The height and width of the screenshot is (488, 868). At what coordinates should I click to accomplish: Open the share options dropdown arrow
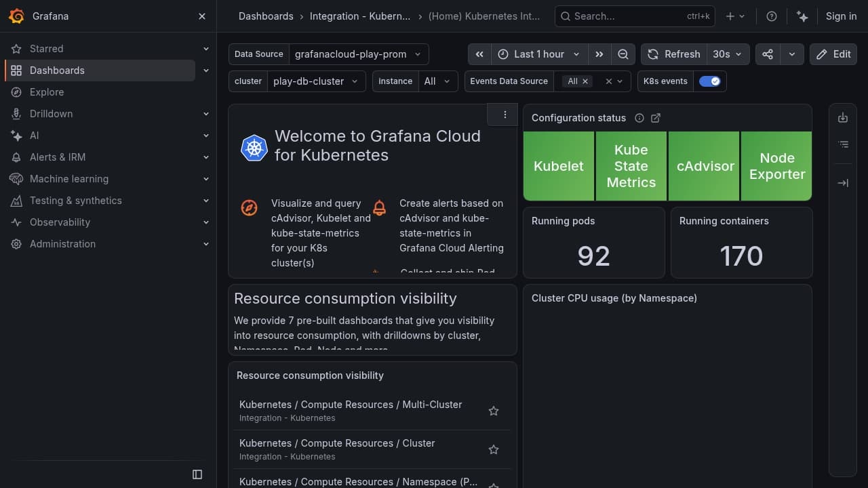792,54
